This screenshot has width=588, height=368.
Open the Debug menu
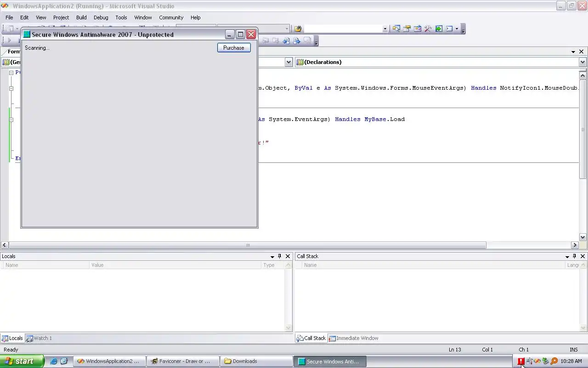[x=101, y=17]
